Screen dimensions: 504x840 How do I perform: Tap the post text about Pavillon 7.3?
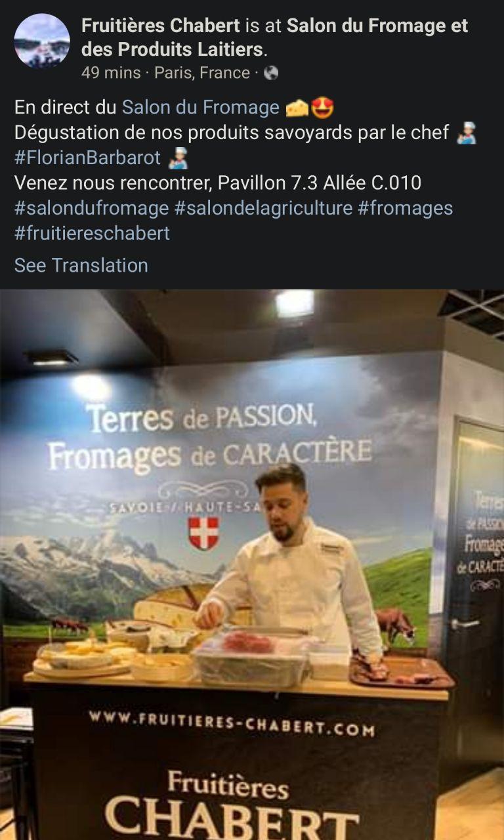(x=218, y=182)
